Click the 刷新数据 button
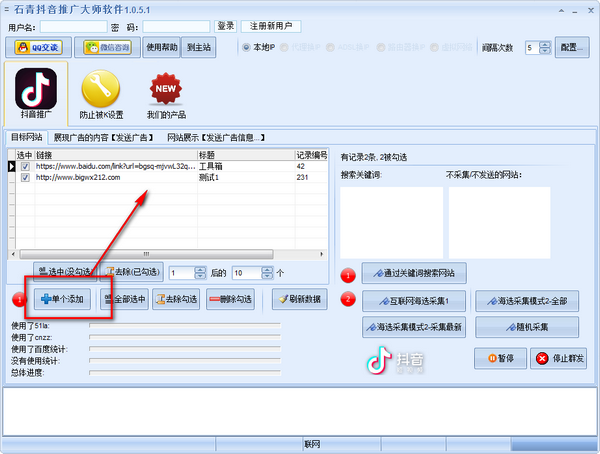 (300, 299)
